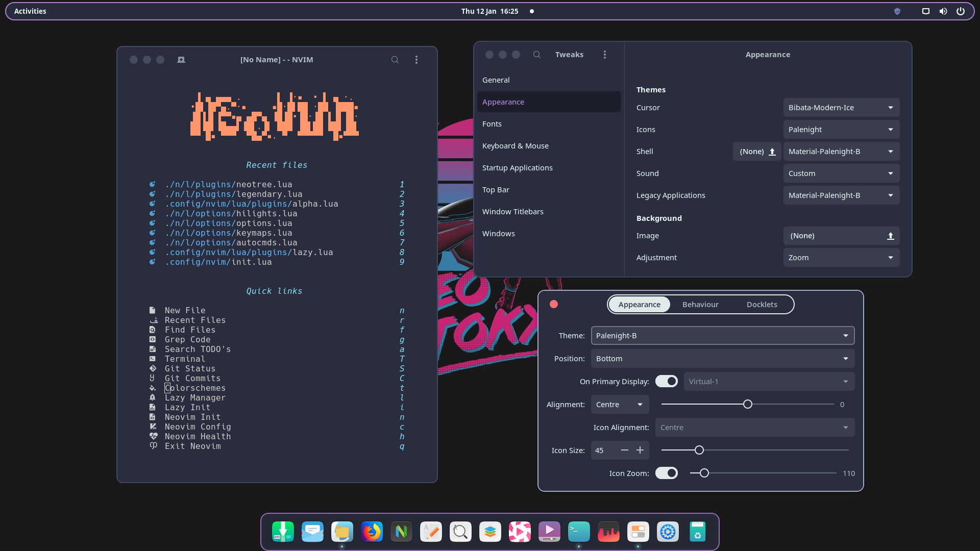
Task: Click the Icon Size slider
Action: click(x=755, y=450)
